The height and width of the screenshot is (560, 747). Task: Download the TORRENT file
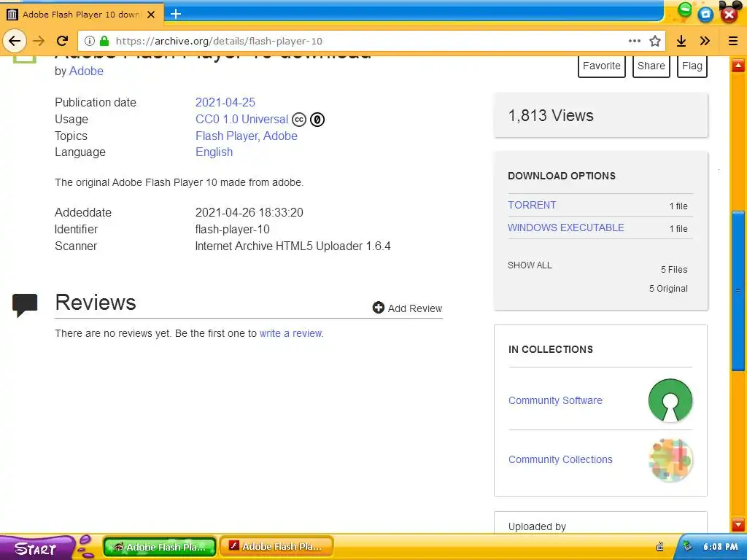(532, 205)
